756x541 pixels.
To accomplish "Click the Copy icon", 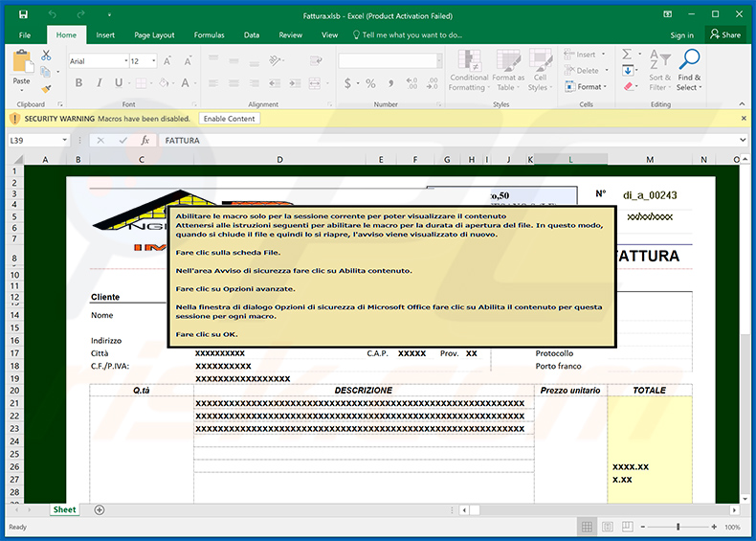I will pos(46,72).
